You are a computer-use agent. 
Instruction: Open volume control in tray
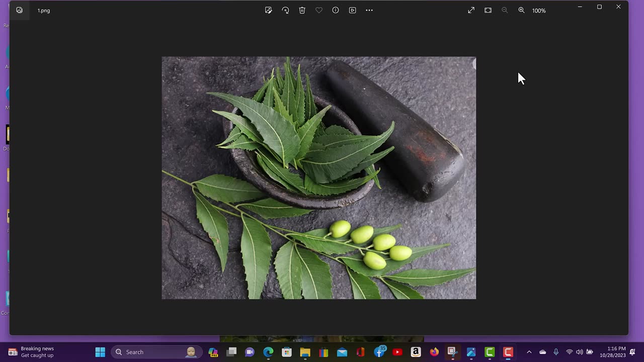pos(579,352)
